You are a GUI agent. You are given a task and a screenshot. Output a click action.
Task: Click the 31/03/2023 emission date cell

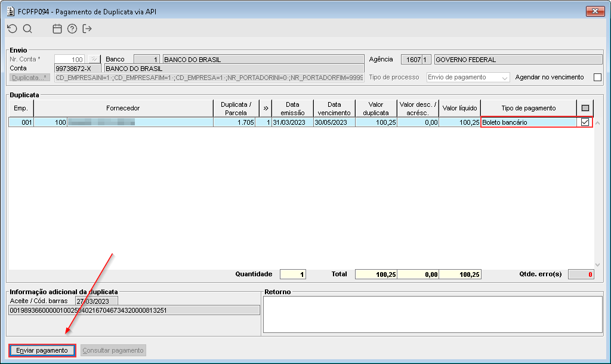click(292, 122)
